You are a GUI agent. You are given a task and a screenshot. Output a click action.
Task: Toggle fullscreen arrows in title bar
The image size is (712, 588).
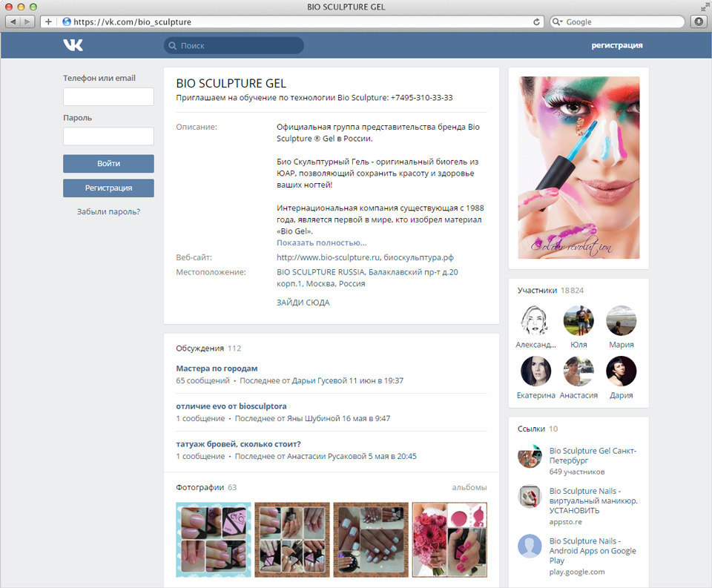705,7
